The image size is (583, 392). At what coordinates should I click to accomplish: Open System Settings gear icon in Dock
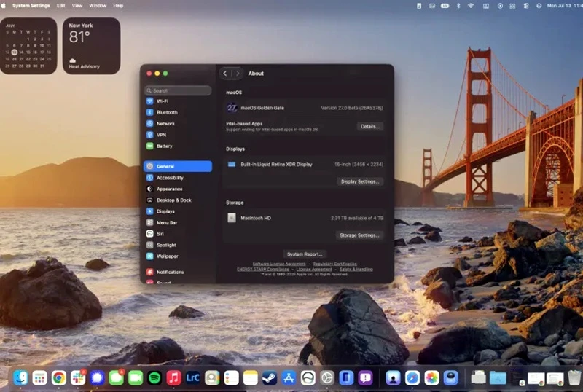(327, 378)
